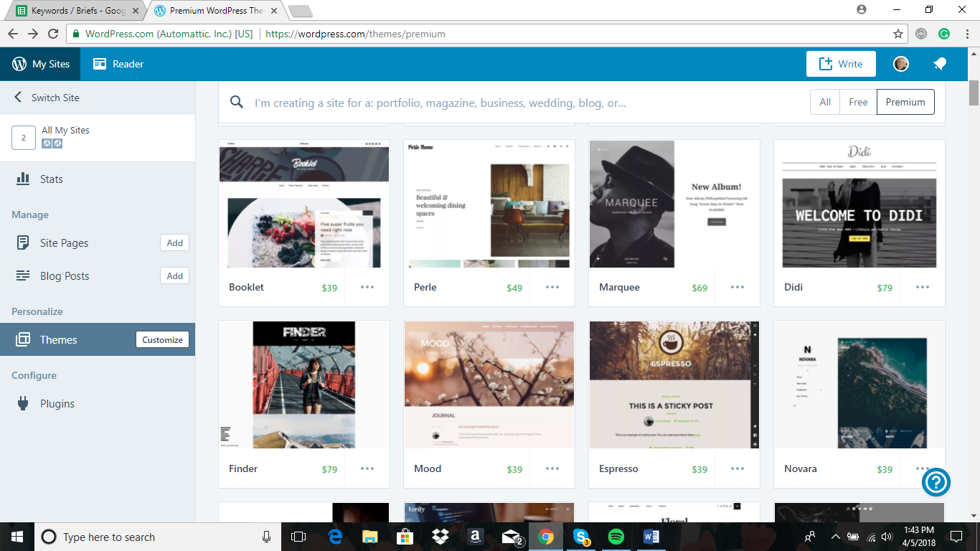Open Skype from the taskbar
The height and width of the screenshot is (551, 980).
coord(581,537)
